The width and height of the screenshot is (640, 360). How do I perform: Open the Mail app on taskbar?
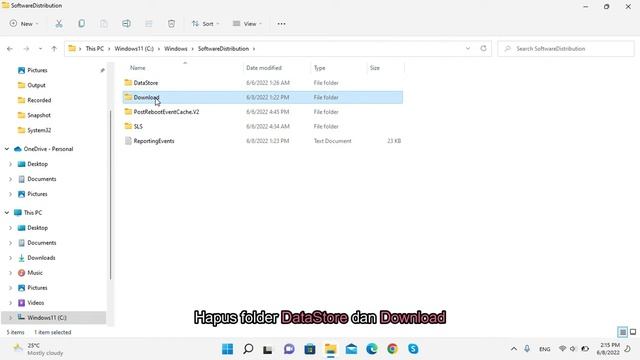[351, 349]
